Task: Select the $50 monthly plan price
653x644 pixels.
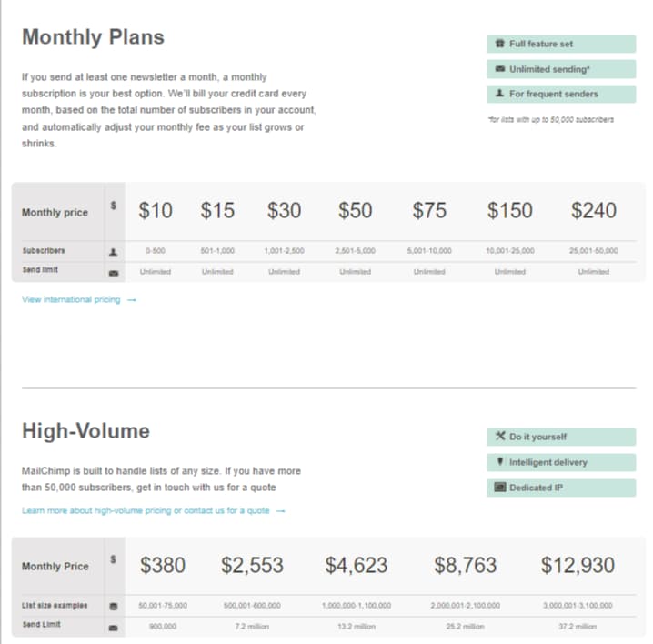Action: (355, 211)
